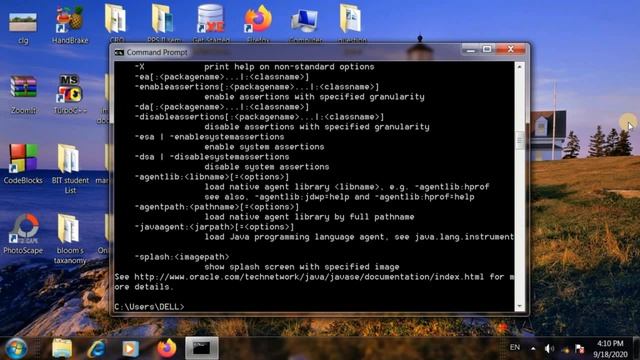Click the C:\Users\DELL> prompt line
The height and width of the screenshot is (360, 640).
point(149,307)
